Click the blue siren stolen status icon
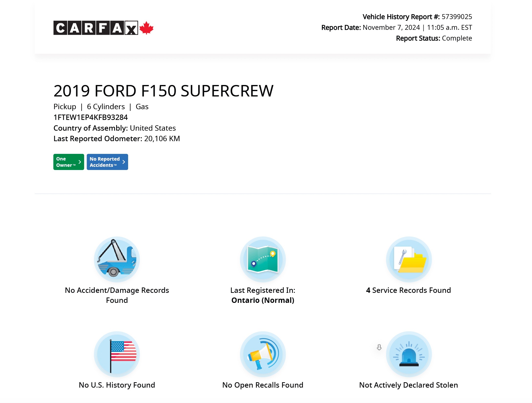532x403 pixels. pos(409,354)
